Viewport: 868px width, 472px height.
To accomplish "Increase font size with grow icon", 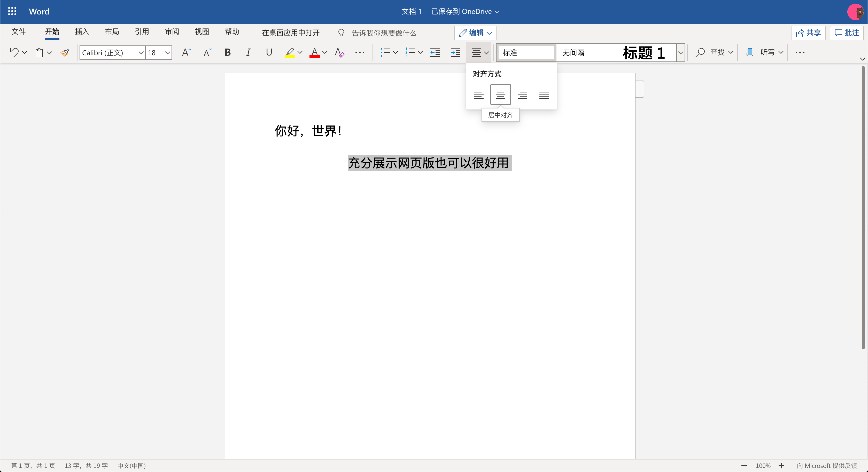I will [186, 53].
